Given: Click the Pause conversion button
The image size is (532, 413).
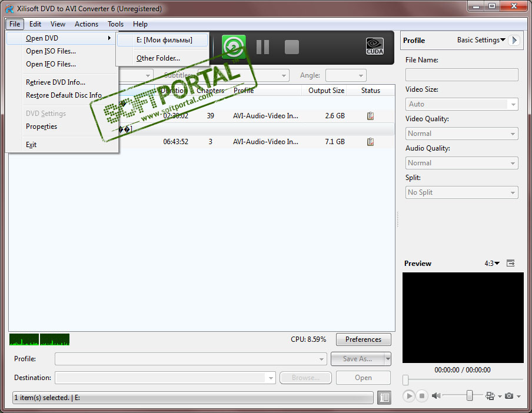Looking at the screenshot, I should 262,47.
